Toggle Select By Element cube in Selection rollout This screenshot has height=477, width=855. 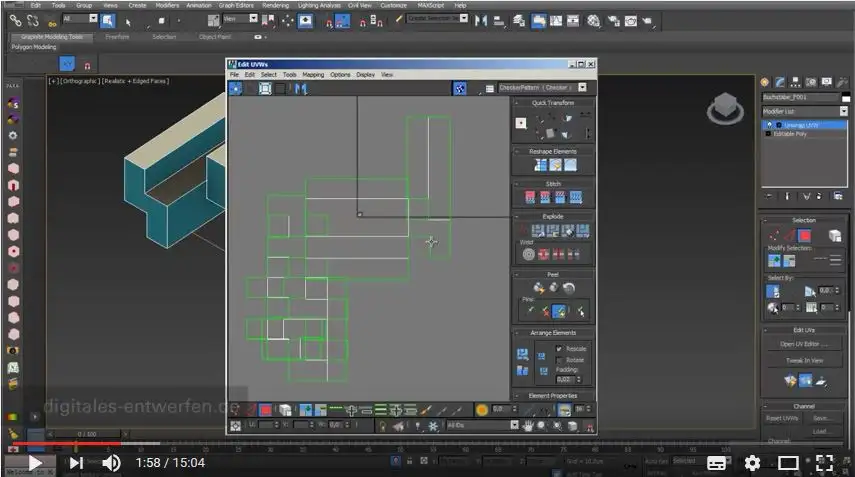[x=835, y=236]
